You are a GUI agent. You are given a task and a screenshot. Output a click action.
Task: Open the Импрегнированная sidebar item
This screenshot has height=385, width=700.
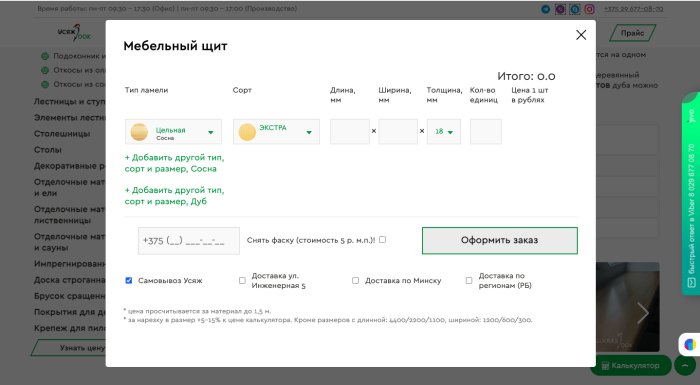[70, 264]
